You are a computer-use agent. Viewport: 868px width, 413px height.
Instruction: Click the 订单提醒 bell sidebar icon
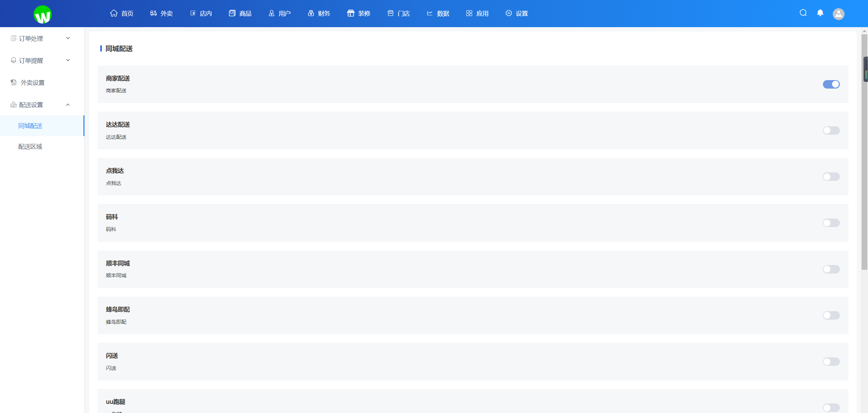click(14, 60)
